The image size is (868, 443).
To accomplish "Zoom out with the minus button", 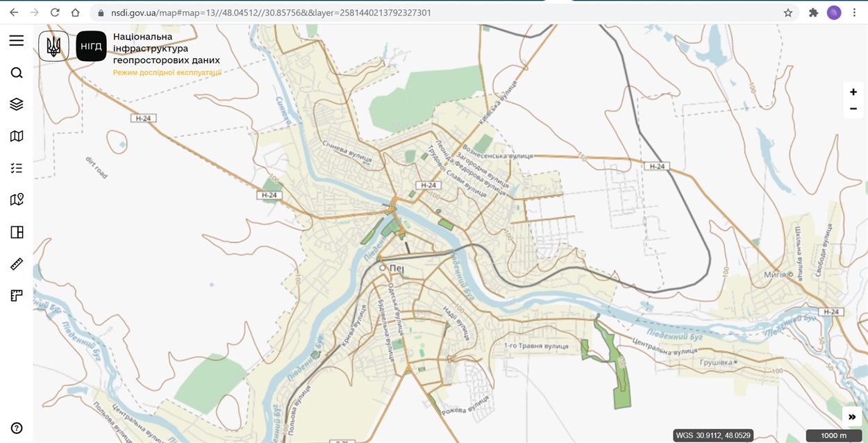I will click(x=853, y=109).
